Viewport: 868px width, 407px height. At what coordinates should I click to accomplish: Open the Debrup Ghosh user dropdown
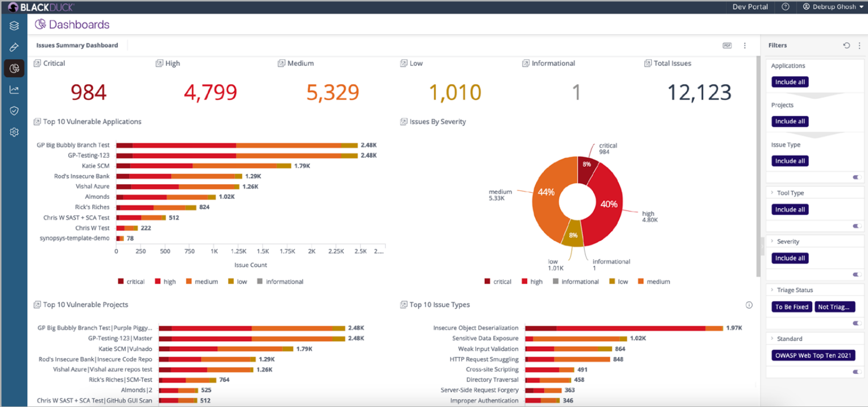point(833,7)
